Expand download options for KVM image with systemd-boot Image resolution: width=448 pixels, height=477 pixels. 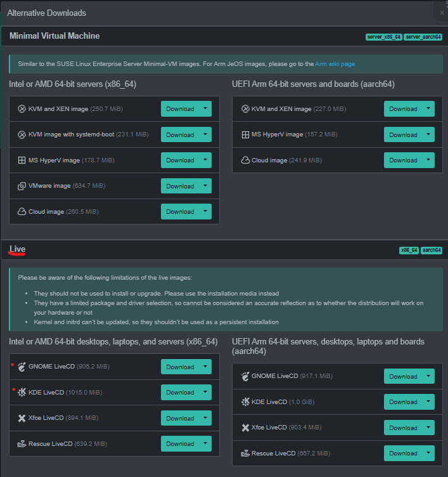click(205, 134)
